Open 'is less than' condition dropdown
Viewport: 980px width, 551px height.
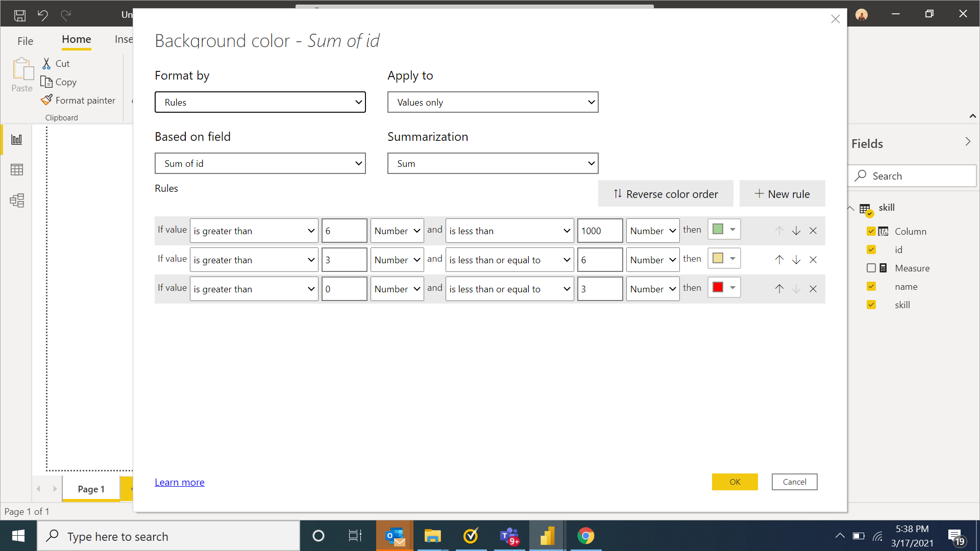pyautogui.click(x=510, y=231)
